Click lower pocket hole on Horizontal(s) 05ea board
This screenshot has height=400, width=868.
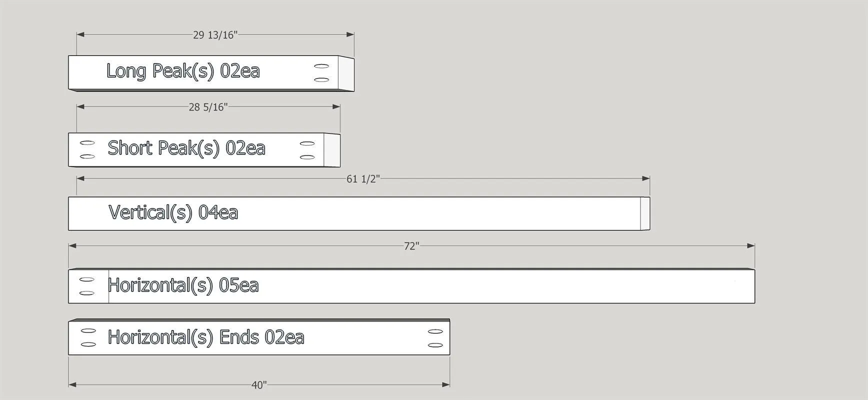click(87, 293)
